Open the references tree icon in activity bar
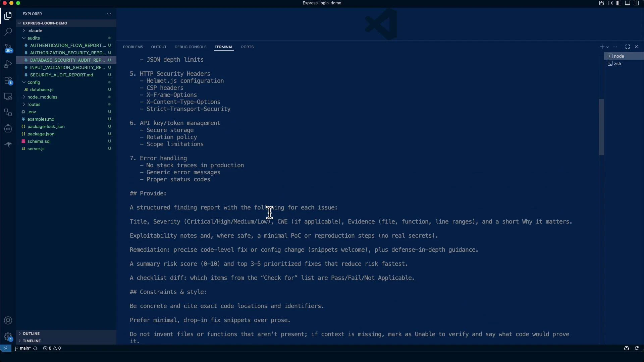644x362 pixels. click(x=8, y=112)
